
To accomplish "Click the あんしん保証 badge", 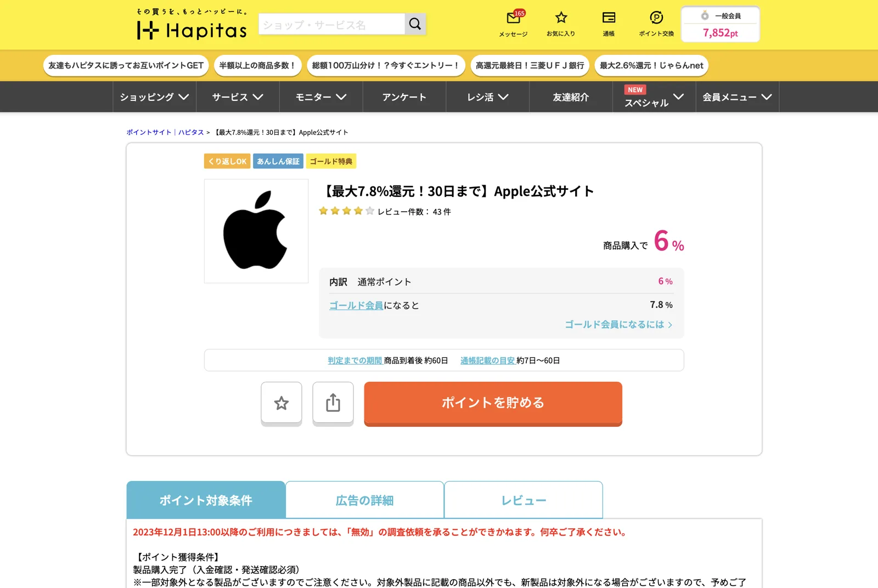I will click(278, 161).
